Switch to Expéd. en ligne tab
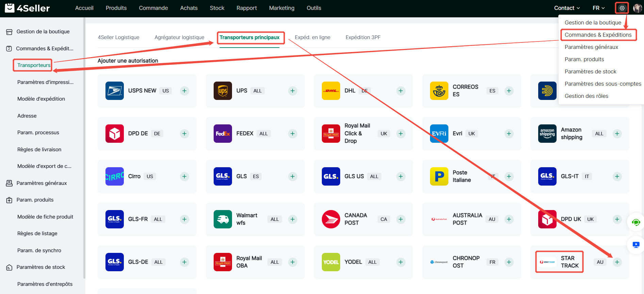The height and width of the screenshot is (294, 644). pyautogui.click(x=313, y=37)
